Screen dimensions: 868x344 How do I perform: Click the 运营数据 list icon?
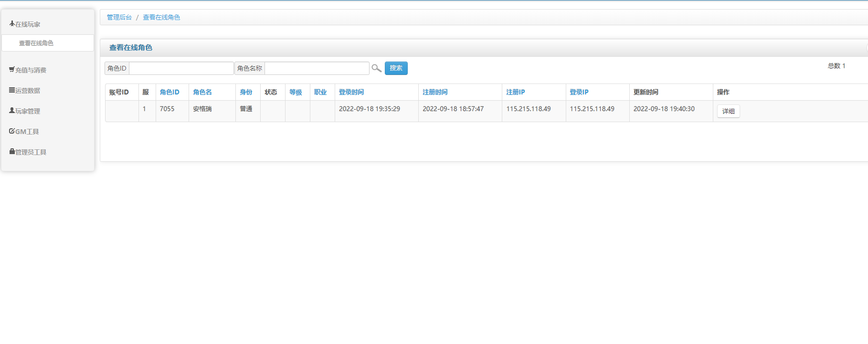point(12,90)
